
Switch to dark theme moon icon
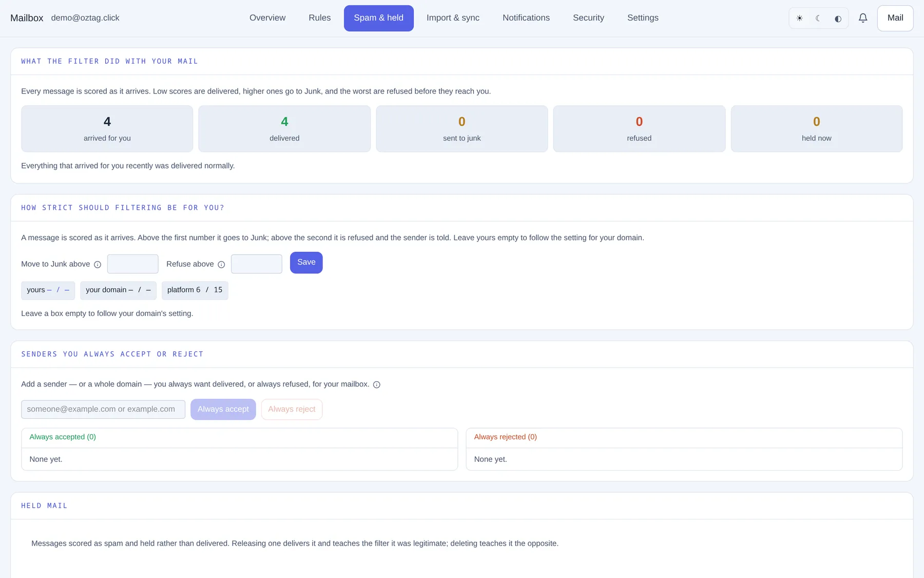pyautogui.click(x=818, y=18)
